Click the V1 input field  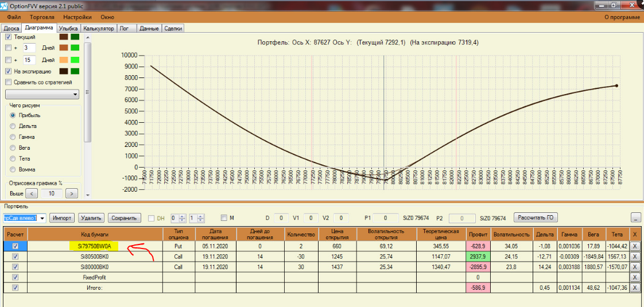(x=311, y=218)
